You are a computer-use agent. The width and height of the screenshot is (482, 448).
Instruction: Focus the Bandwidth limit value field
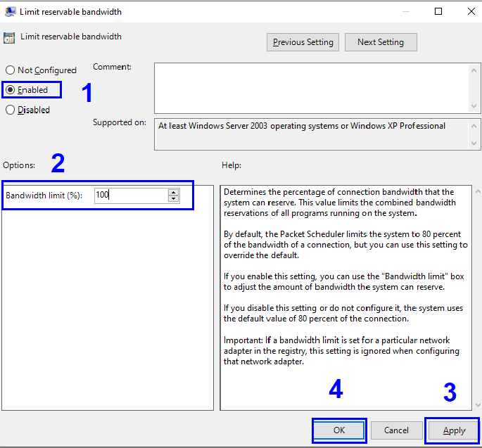(x=131, y=195)
